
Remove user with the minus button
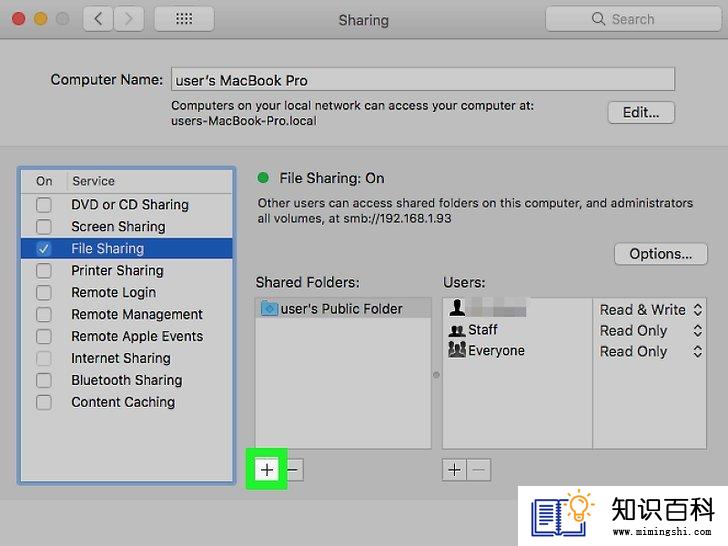(479, 470)
